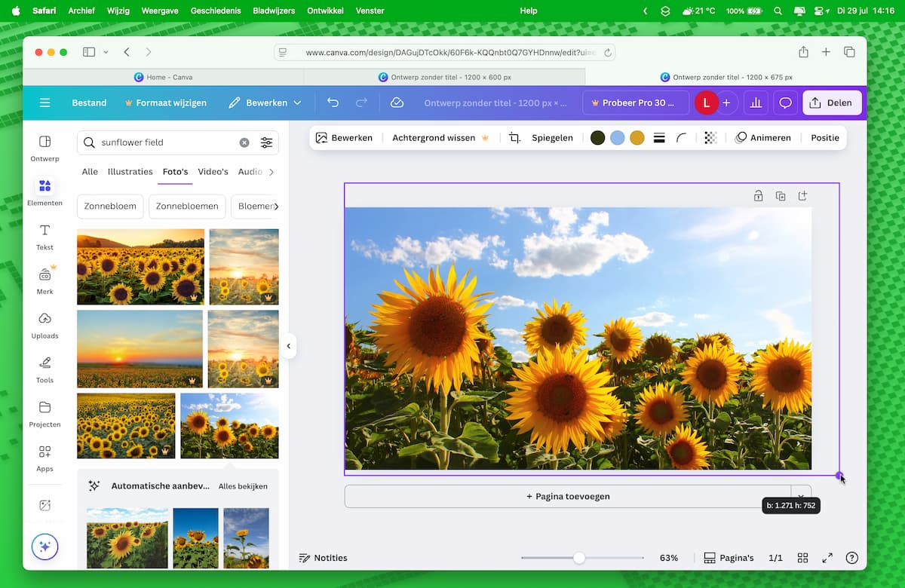The height and width of the screenshot is (588, 905).
Task: Click the crop icon in image toolbar
Action: 514,138
